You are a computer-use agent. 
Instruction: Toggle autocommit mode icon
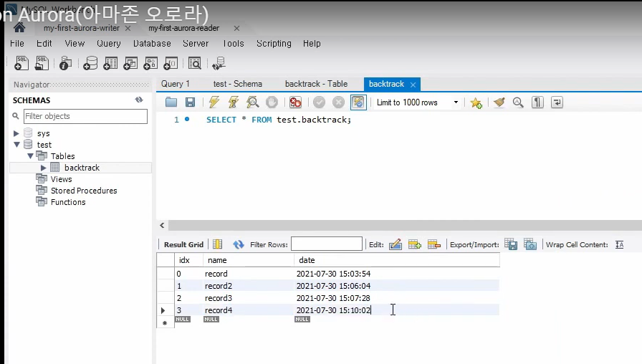[x=358, y=102]
